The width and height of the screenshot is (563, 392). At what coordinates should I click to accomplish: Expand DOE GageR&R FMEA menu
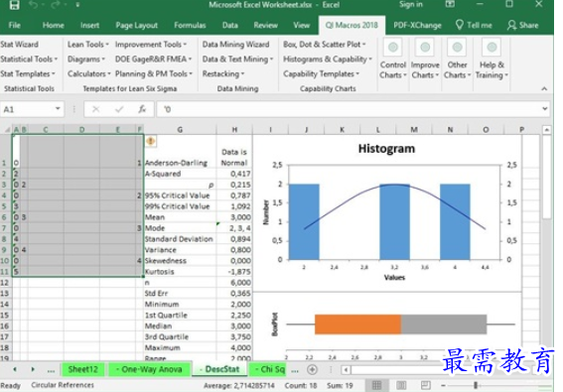point(153,59)
